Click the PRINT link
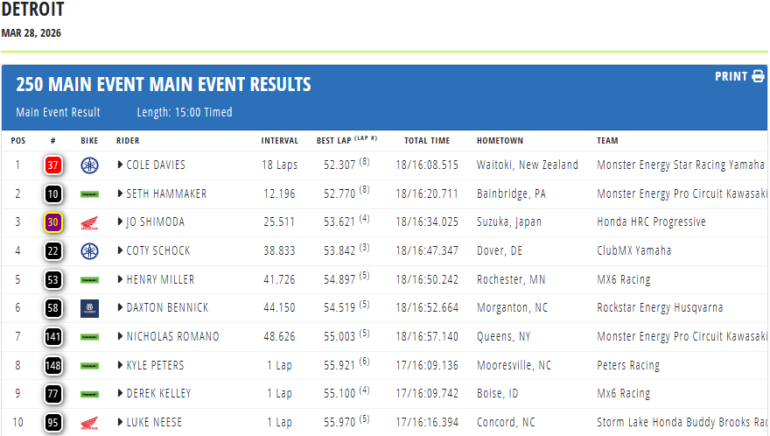Image resolution: width=770 pixels, height=436 pixels. point(731,77)
